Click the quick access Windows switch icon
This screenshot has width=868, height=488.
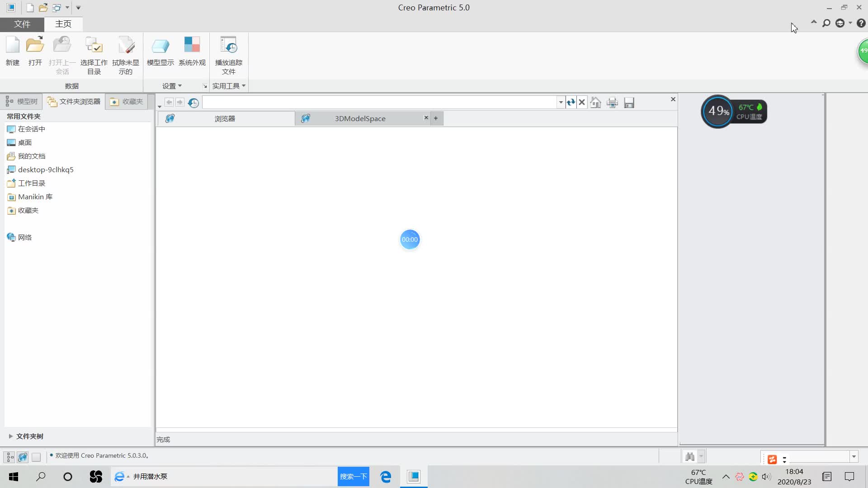tap(57, 8)
